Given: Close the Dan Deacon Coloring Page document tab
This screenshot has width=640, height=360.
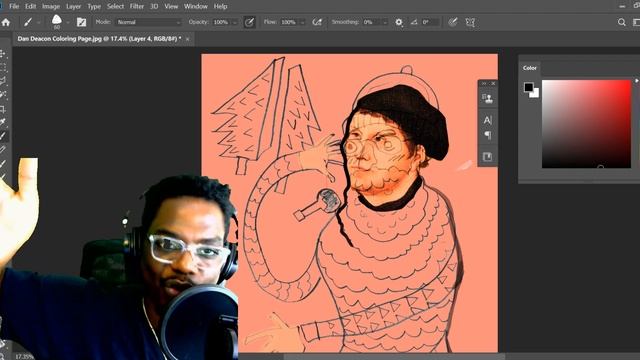Looking at the screenshot, I should pyautogui.click(x=187, y=39).
